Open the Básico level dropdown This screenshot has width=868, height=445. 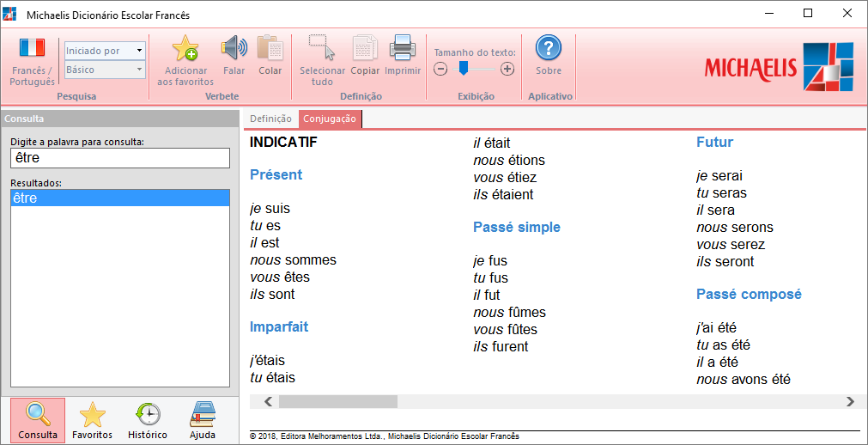click(106, 70)
